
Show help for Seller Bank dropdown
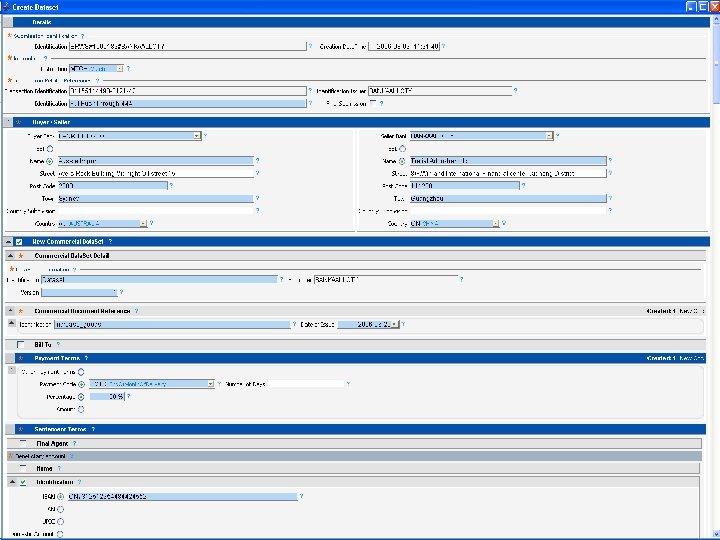coord(557,136)
